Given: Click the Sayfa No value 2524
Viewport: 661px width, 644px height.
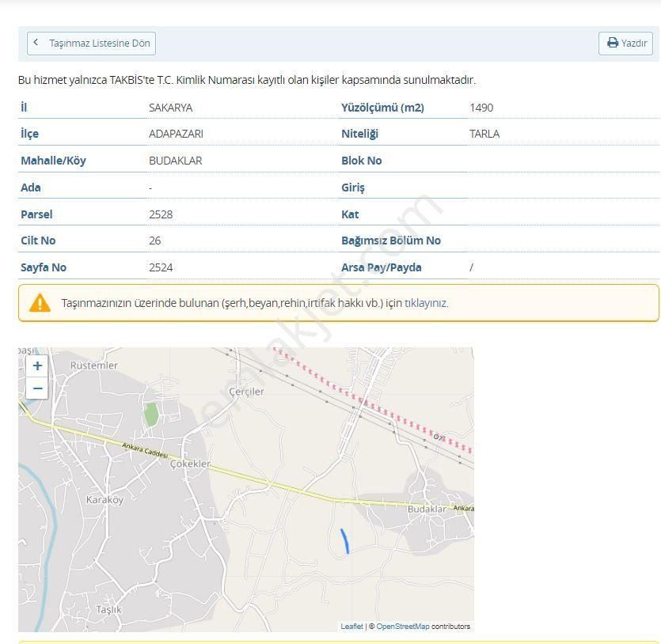Looking at the screenshot, I should click(x=161, y=268).
